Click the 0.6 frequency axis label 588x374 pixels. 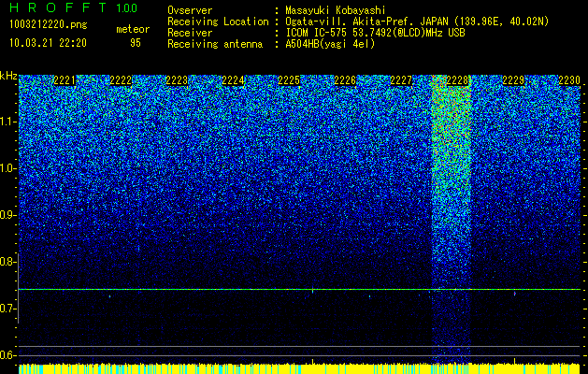click(7, 355)
